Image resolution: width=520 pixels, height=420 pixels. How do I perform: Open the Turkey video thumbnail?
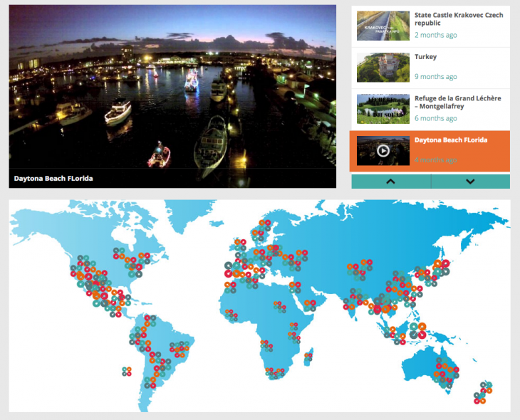(x=383, y=67)
